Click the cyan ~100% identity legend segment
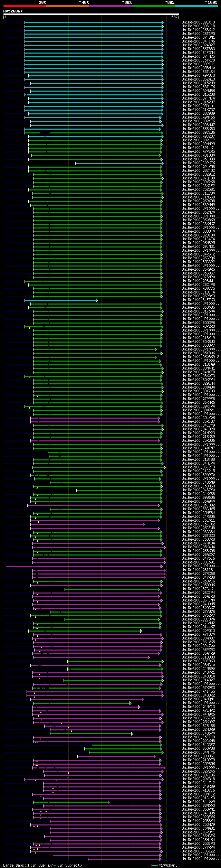 (196, 6)
